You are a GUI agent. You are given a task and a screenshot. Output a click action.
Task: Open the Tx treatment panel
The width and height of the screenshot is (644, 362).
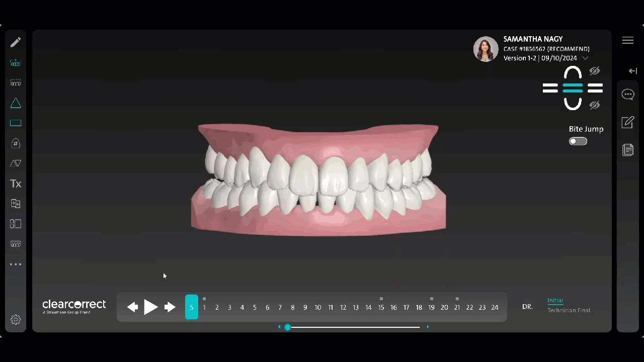[x=16, y=184]
